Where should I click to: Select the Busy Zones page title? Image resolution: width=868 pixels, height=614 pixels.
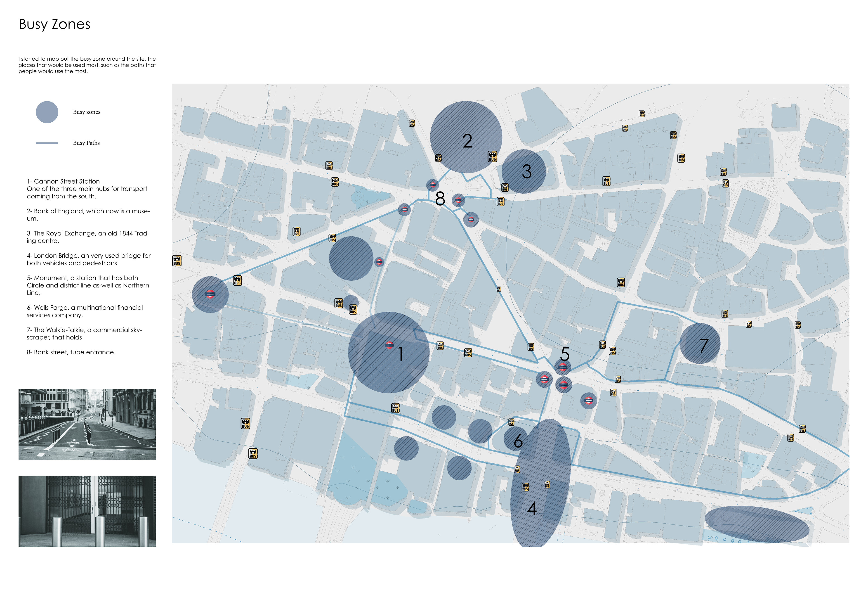pyautogui.click(x=54, y=24)
